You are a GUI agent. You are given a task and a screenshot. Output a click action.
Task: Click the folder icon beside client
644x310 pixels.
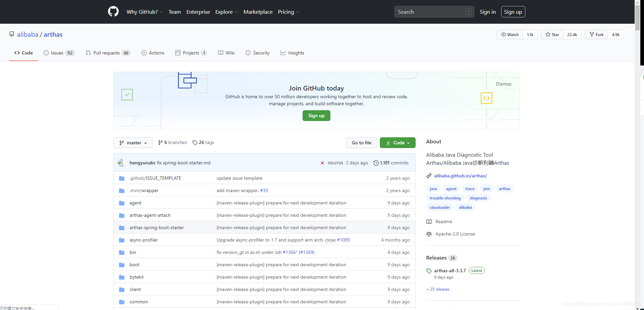[x=122, y=290]
